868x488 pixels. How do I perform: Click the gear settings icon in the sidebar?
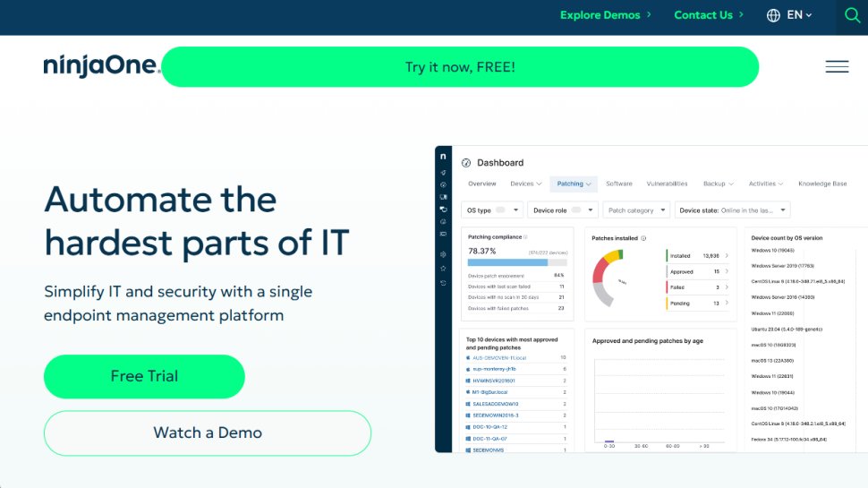[x=443, y=255]
